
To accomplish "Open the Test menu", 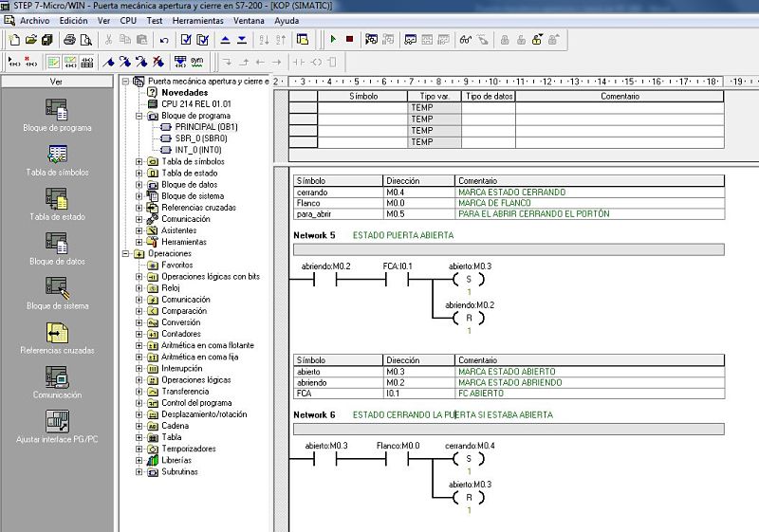I will (155, 21).
